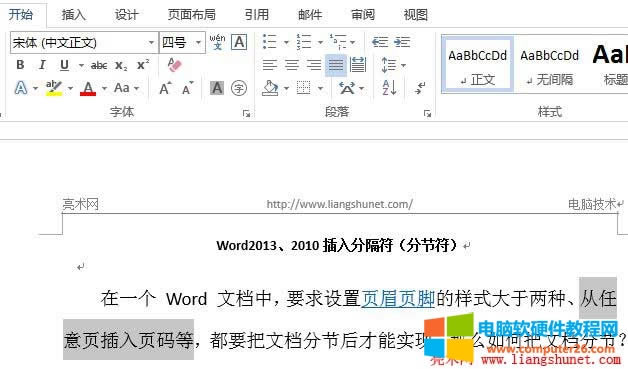Toggle Italic formatting
This screenshot has width=628, height=369.
[42, 65]
